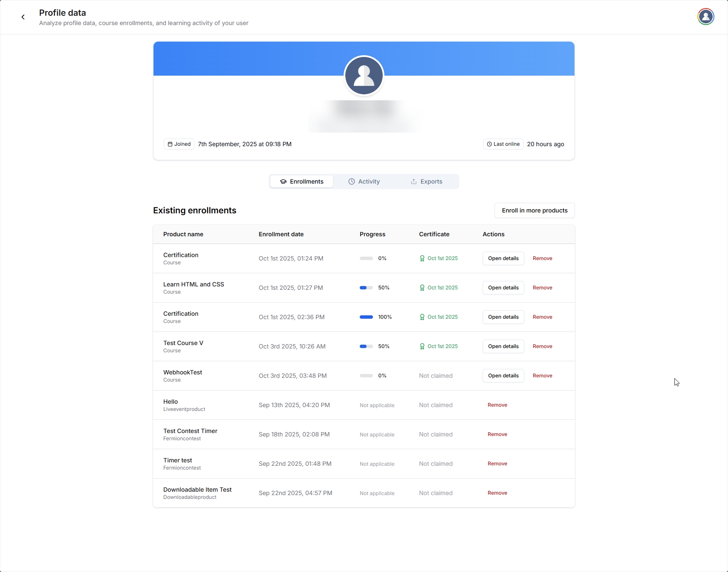Click the large profile picture avatar

click(x=364, y=76)
